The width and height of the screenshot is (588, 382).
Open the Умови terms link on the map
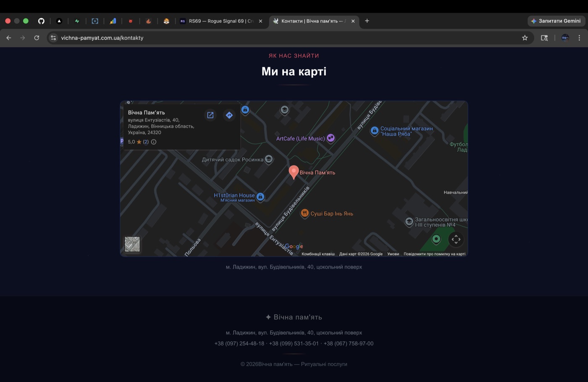click(x=393, y=254)
